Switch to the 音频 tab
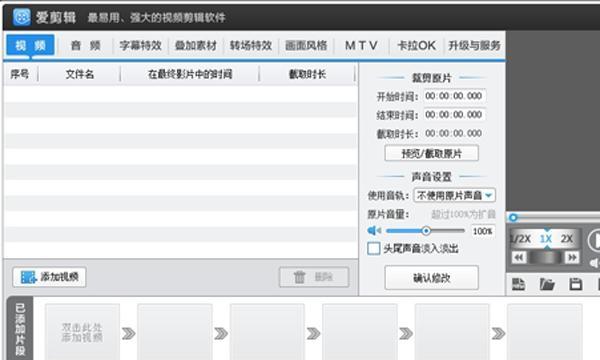 [x=85, y=46]
